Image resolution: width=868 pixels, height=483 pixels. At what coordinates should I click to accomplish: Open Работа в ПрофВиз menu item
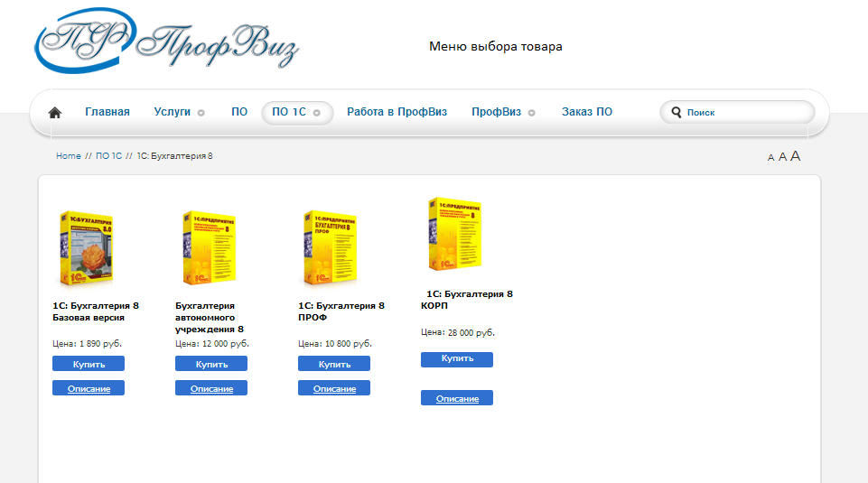pos(397,112)
